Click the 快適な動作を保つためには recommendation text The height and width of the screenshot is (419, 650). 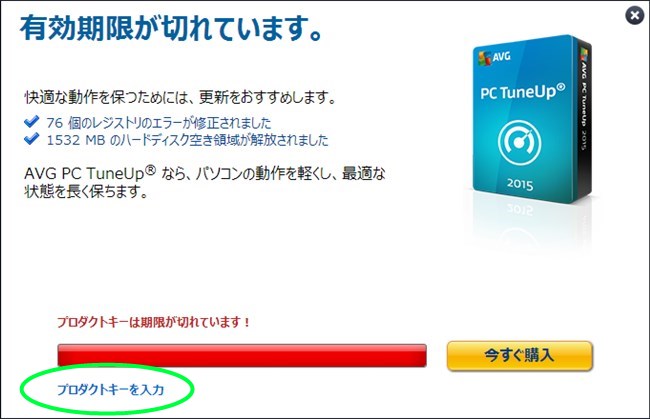click(x=180, y=97)
